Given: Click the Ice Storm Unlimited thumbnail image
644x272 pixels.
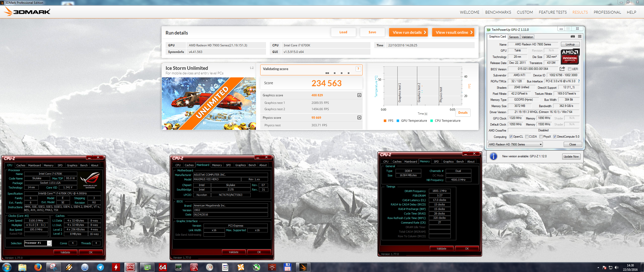Looking at the screenshot, I should point(209,104).
